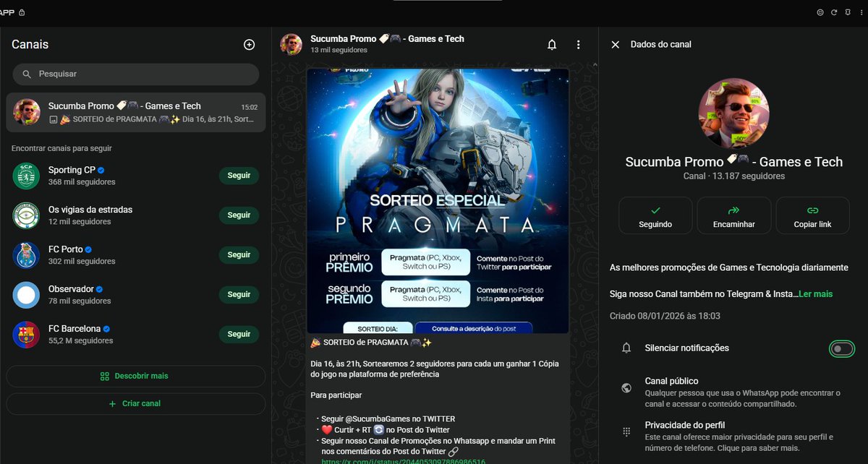This screenshot has height=464, width=868.
Task: Open the PRAGMATA sorteio post image
Action: point(438,201)
